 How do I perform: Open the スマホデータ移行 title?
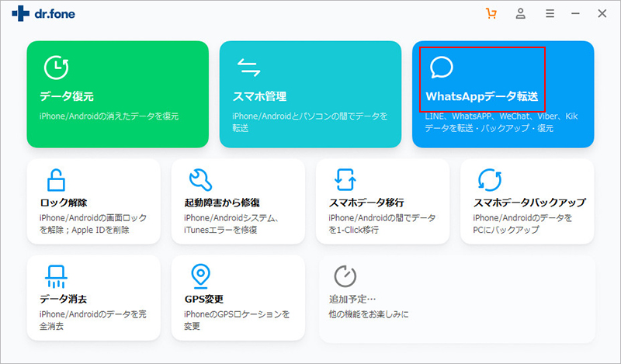(366, 203)
